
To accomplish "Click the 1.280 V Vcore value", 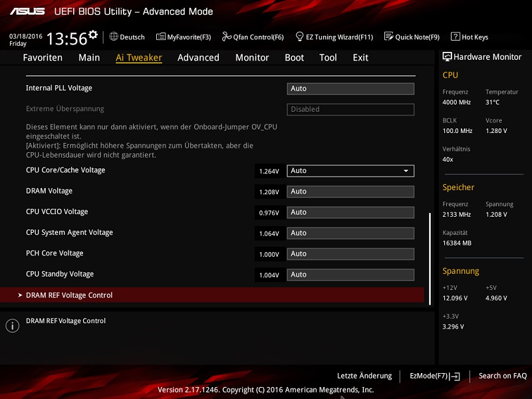I will pos(496,130).
